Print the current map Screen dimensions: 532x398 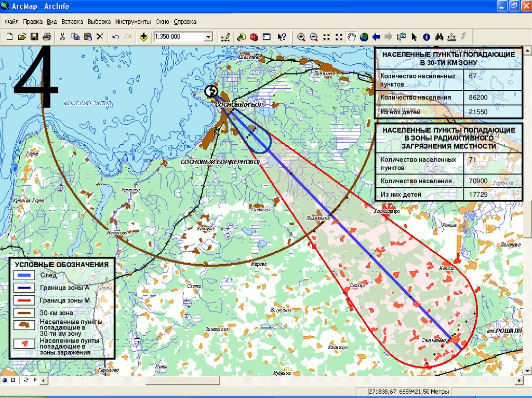pyautogui.click(x=47, y=37)
